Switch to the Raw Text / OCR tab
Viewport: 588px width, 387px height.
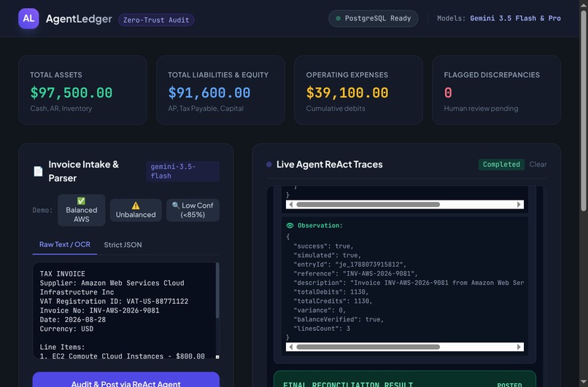coord(65,245)
